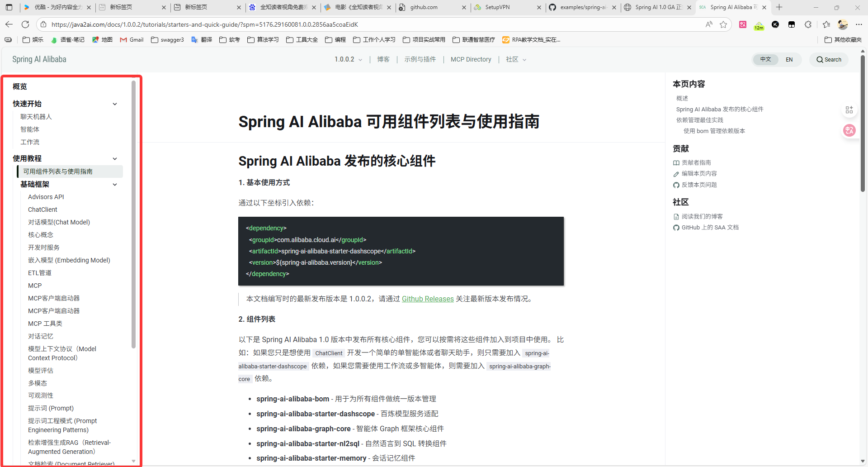The width and height of the screenshot is (868, 467).
Task: Click the floating QR grid icon
Action: tap(849, 110)
